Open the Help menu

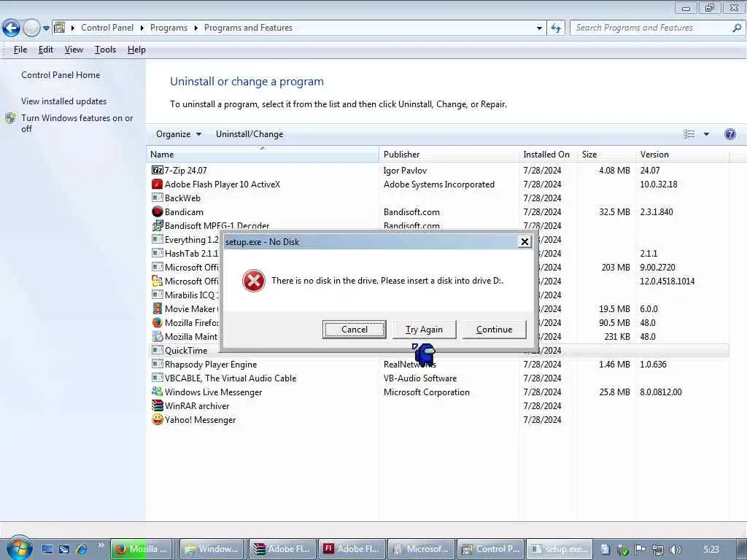(x=136, y=50)
